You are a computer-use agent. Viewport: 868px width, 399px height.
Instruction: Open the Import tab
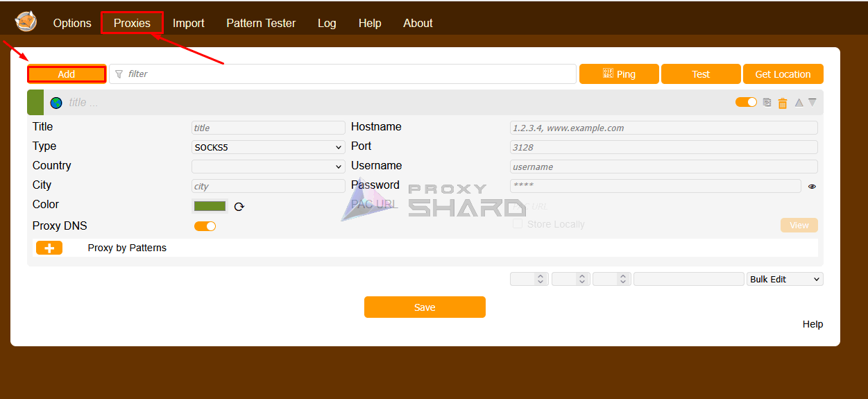[188, 23]
